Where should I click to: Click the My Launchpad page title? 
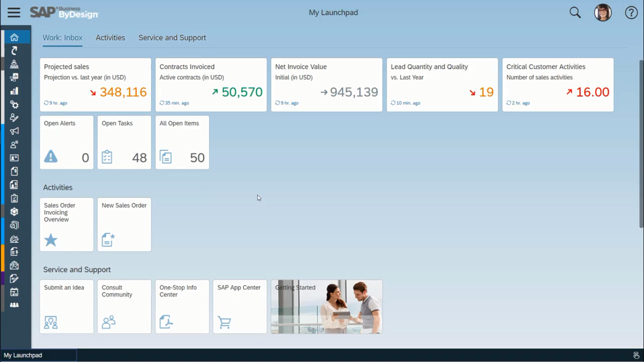pyautogui.click(x=333, y=13)
